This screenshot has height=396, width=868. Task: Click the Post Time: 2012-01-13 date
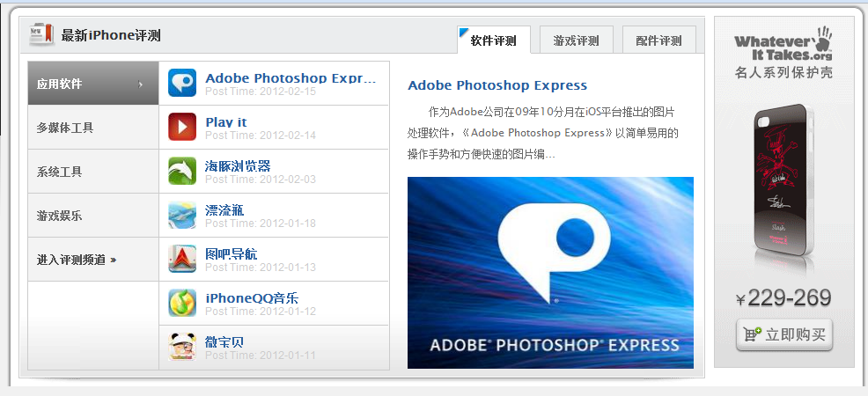[x=261, y=268]
